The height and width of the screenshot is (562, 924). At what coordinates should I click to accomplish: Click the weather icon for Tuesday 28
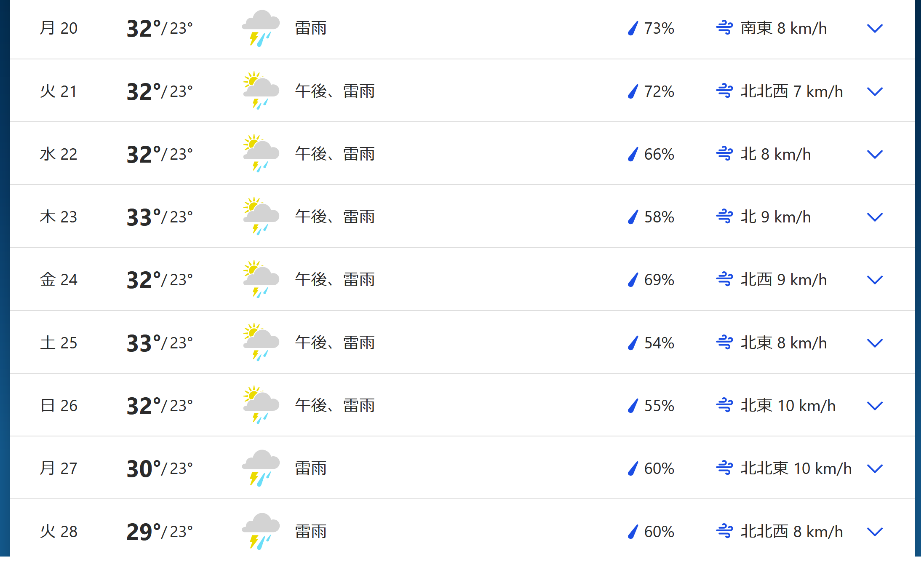pyautogui.click(x=261, y=531)
